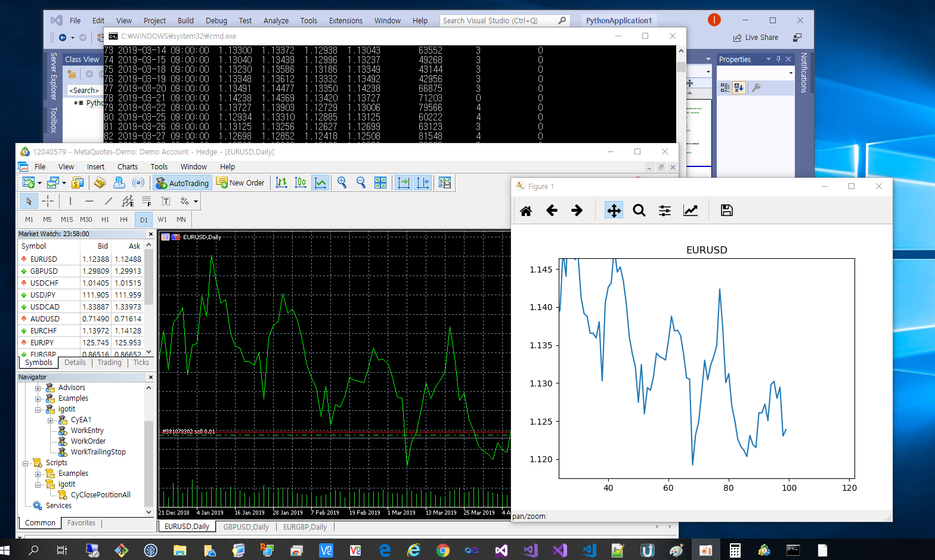935x560 pixels.
Task: Open the New Chart dropdown arrow
Action: [x=39, y=183]
